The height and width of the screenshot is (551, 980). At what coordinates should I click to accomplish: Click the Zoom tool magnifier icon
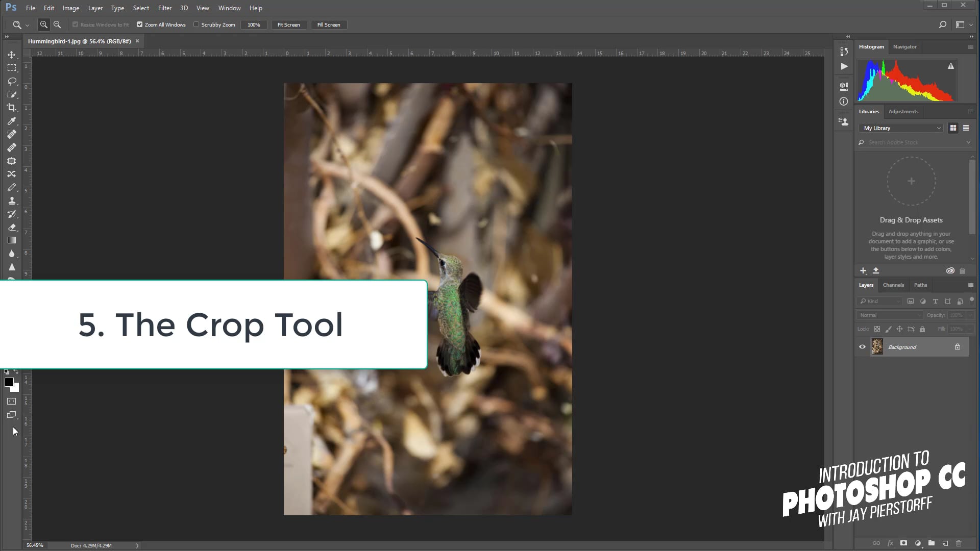pos(16,24)
